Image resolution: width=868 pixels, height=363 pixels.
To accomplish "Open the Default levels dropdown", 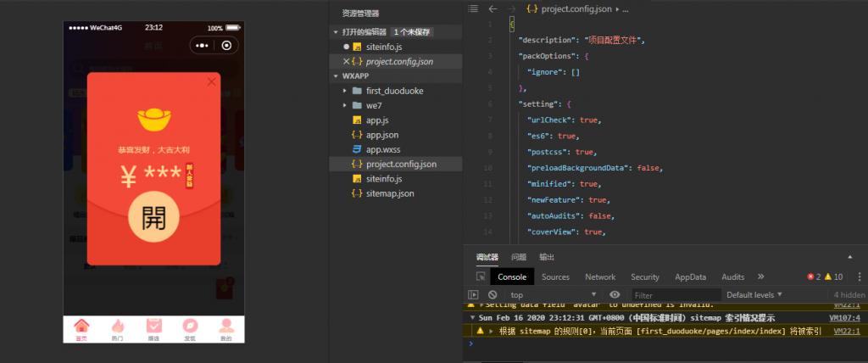I will point(754,295).
